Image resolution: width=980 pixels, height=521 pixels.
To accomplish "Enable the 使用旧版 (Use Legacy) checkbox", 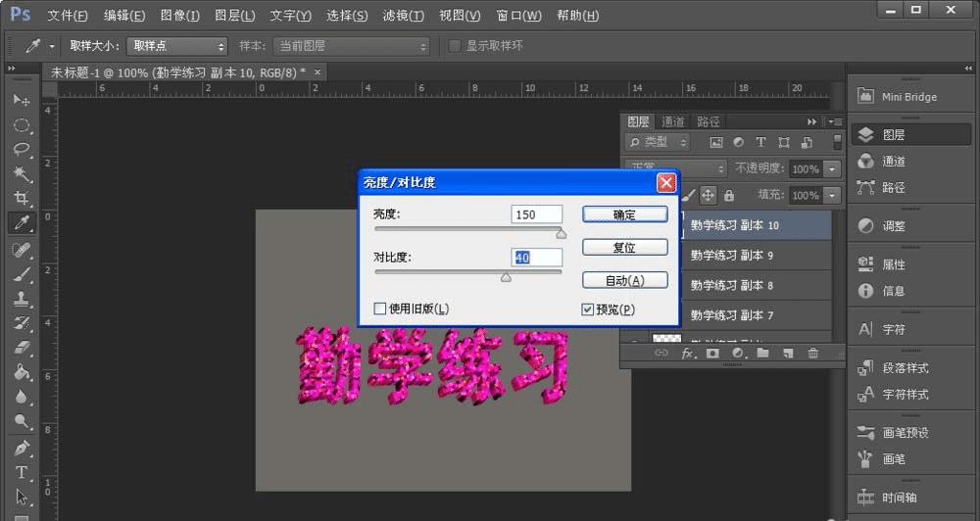I will 380,309.
